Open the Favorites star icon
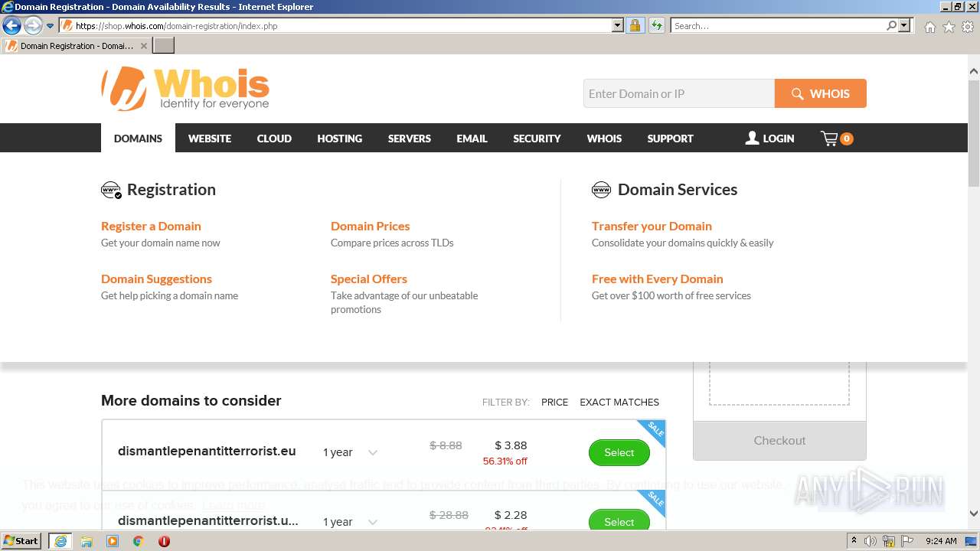980x551 pixels. [949, 26]
